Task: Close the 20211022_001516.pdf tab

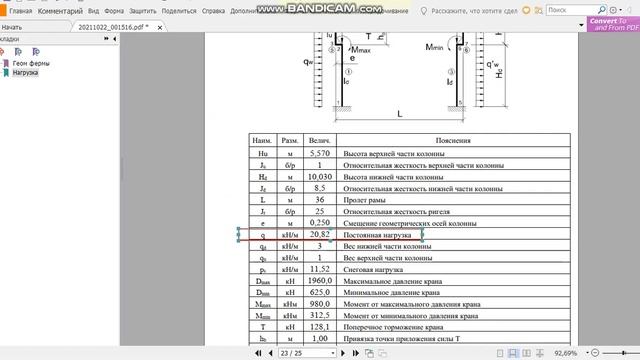Action: tap(160, 27)
